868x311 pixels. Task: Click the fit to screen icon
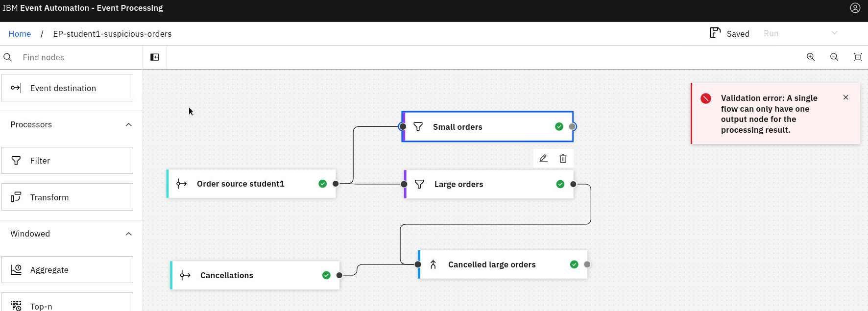[858, 57]
